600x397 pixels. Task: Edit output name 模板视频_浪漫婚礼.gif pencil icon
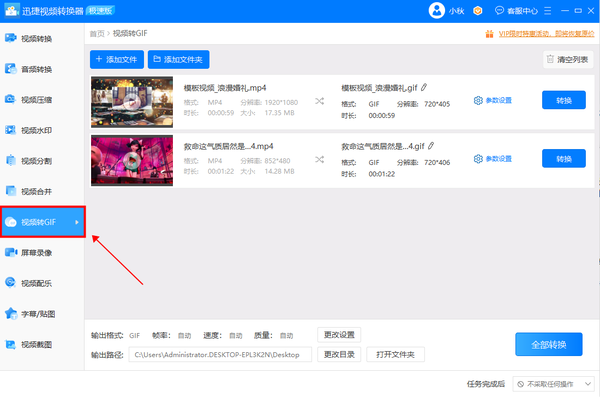(x=424, y=88)
